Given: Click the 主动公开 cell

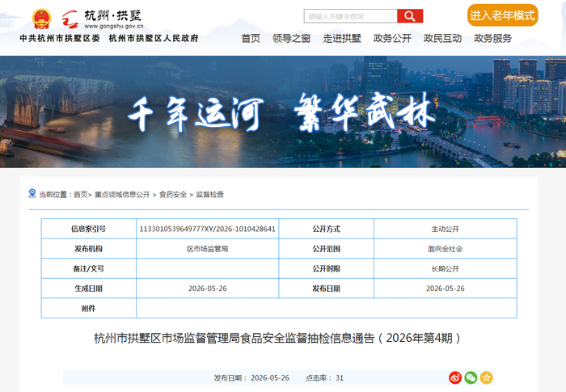Looking at the screenshot, I should point(446,229).
